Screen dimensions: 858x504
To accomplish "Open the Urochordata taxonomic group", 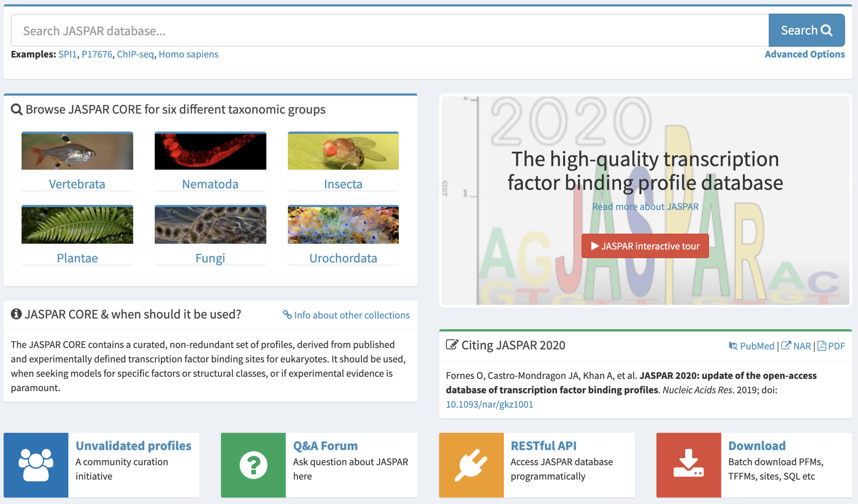I will click(x=343, y=258).
